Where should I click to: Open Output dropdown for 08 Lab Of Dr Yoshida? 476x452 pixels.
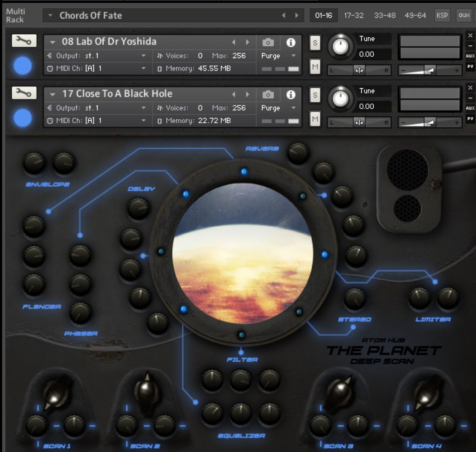point(144,56)
